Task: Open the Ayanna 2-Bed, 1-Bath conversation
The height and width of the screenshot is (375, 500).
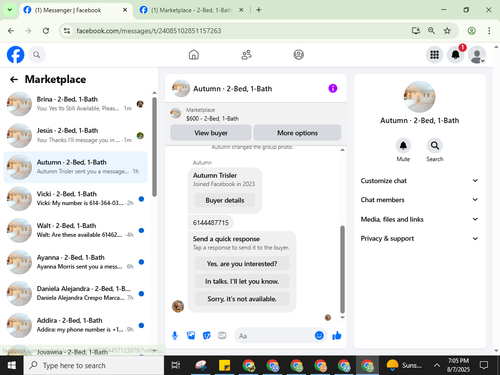Action: [75, 262]
